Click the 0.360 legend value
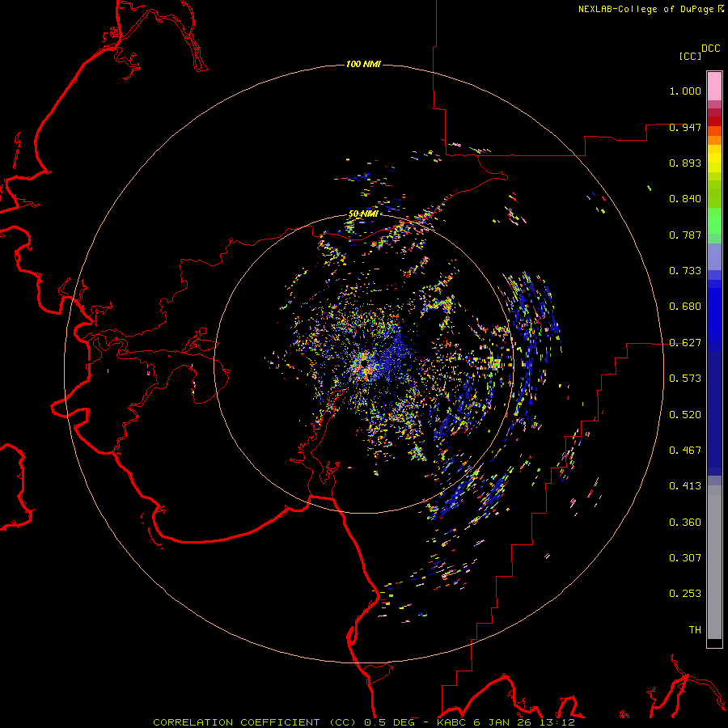Viewport: 728px width, 728px height. click(685, 523)
